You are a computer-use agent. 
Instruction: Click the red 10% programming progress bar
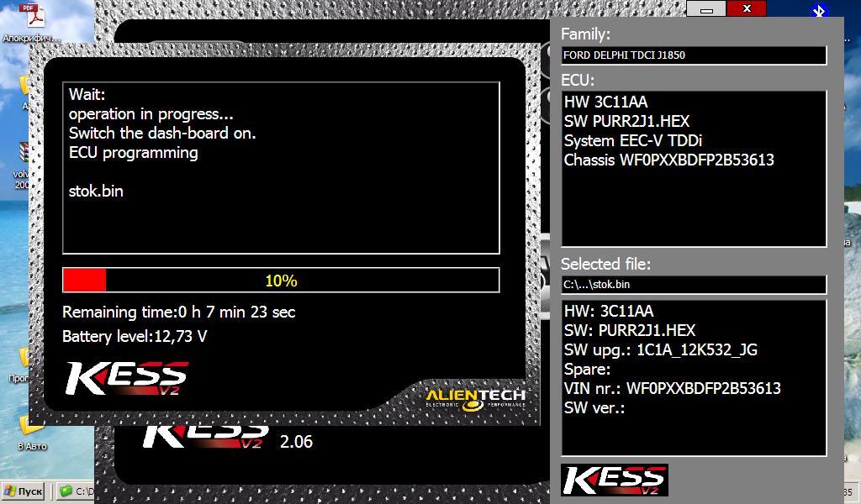click(281, 281)
